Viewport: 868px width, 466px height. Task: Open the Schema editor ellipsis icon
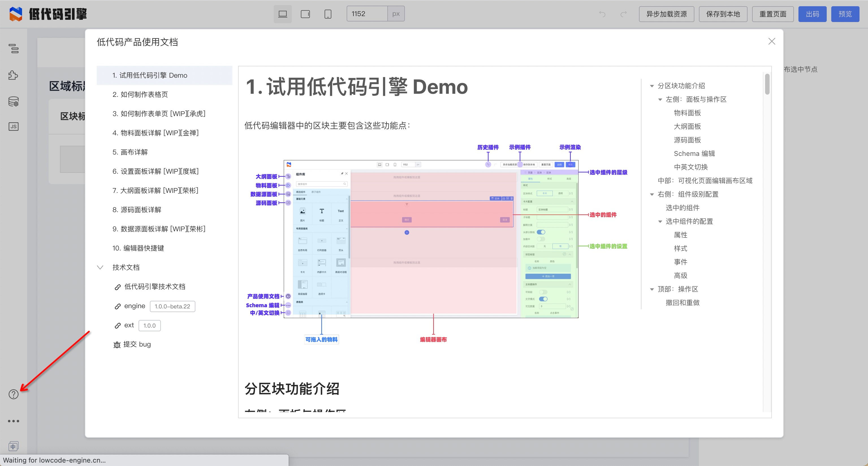click(14, 421)
